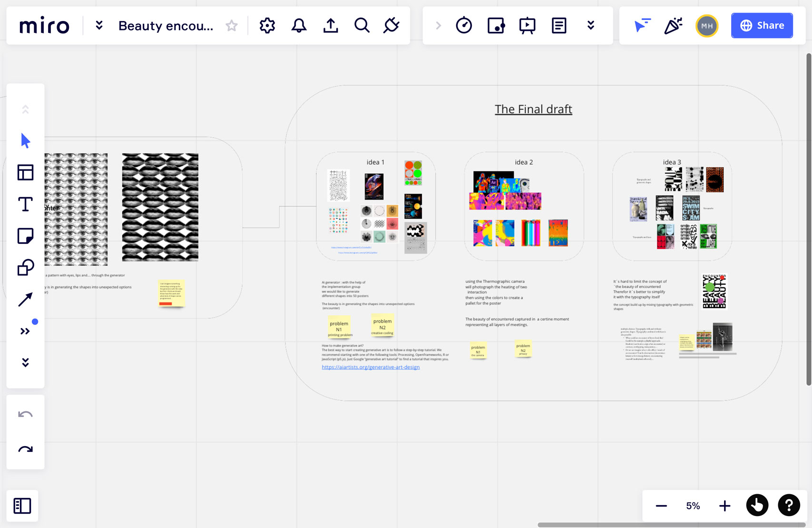Open the timer tool

click(463, 26)
